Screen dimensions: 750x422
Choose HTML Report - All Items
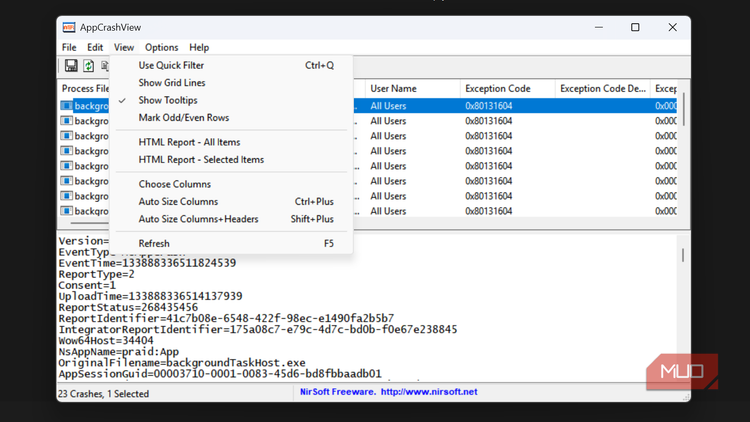232,142
